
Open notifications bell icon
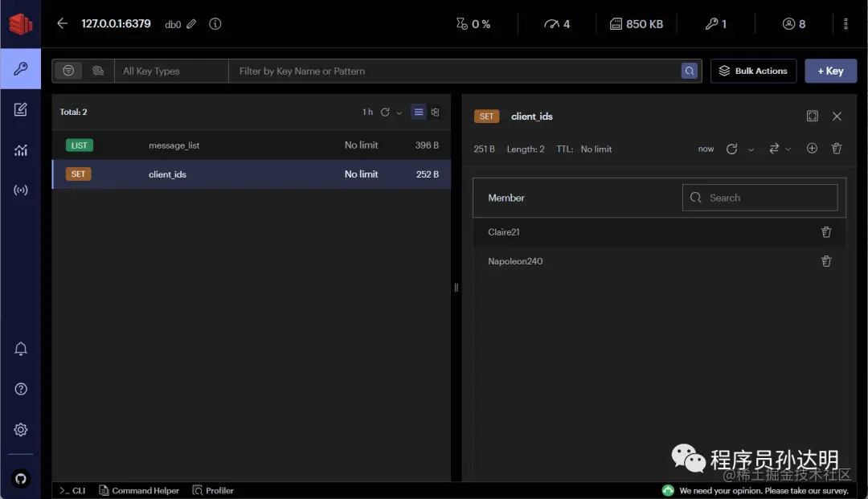coord(20,349)
